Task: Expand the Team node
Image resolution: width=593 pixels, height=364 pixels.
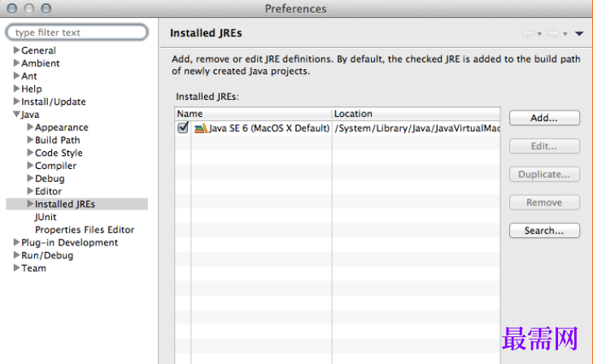Action: (x=16, y=267)
